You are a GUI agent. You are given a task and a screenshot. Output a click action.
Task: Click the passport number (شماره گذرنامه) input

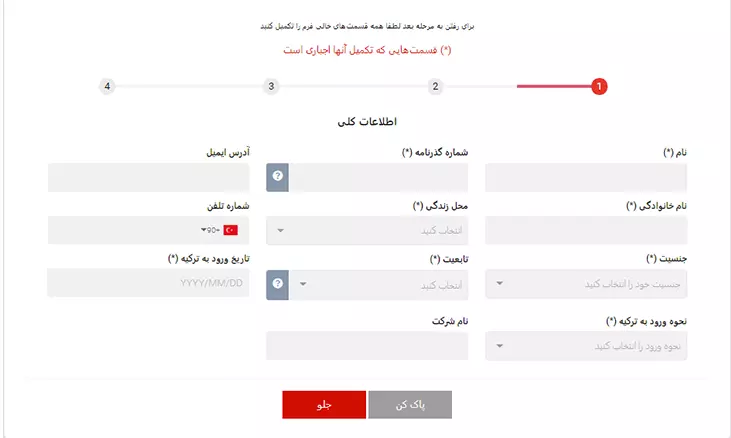point(378,177)
